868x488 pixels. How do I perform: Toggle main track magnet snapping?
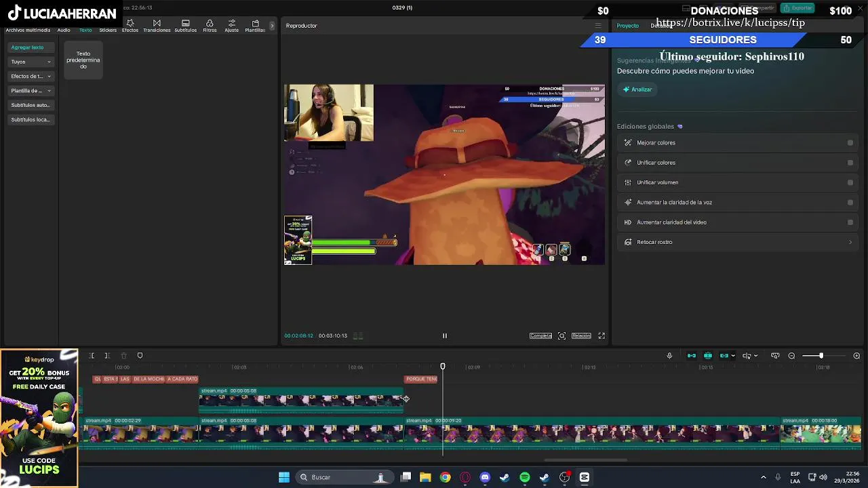coord(692,356)
